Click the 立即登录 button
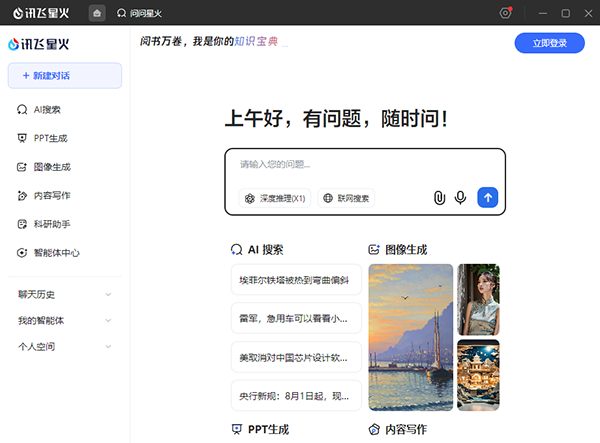Screen dimensions: 600x443 pyautogui.click(x=549, y=43)
